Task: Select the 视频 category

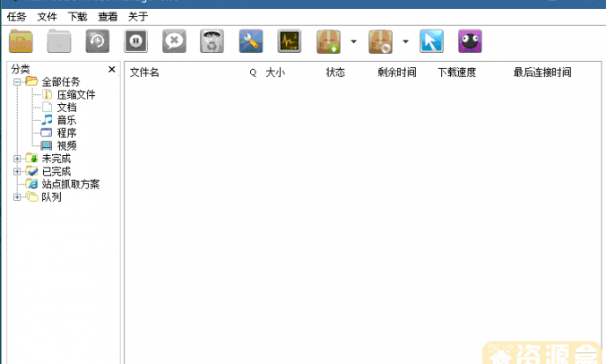Action: point(67,145)
